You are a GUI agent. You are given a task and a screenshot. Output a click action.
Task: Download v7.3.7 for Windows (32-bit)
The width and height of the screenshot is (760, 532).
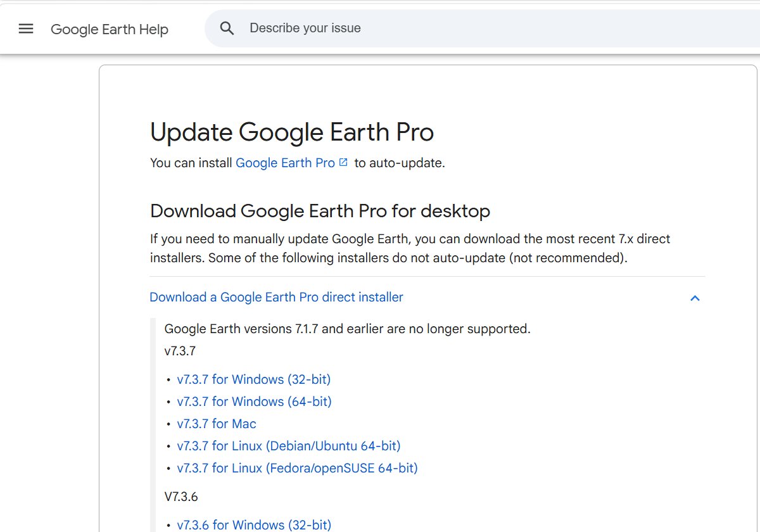(254, 379)
